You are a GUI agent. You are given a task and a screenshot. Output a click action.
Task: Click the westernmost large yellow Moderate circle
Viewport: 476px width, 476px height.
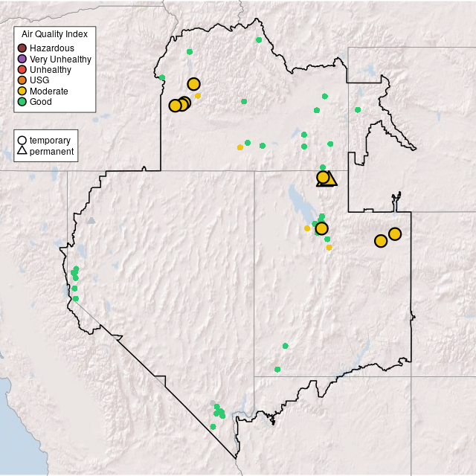(x=175, y=106)
